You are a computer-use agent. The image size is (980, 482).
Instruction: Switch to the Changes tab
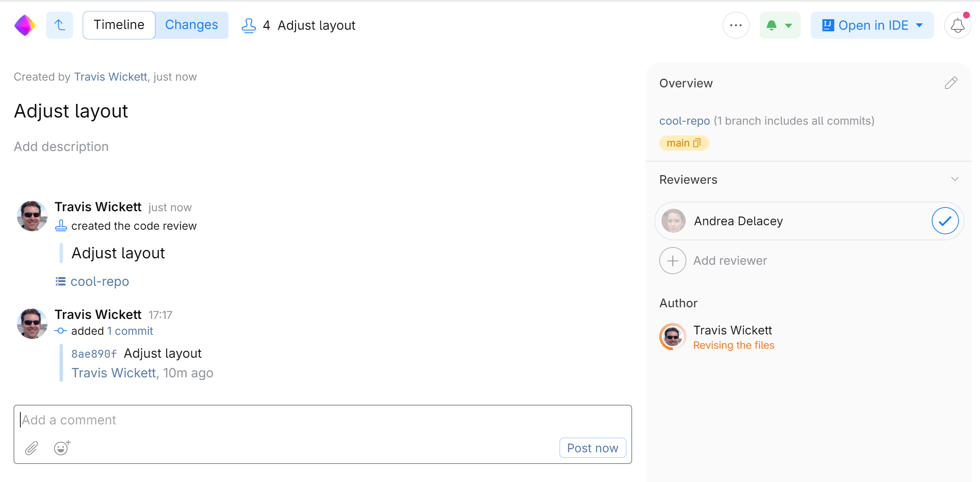tap(192, 24)
